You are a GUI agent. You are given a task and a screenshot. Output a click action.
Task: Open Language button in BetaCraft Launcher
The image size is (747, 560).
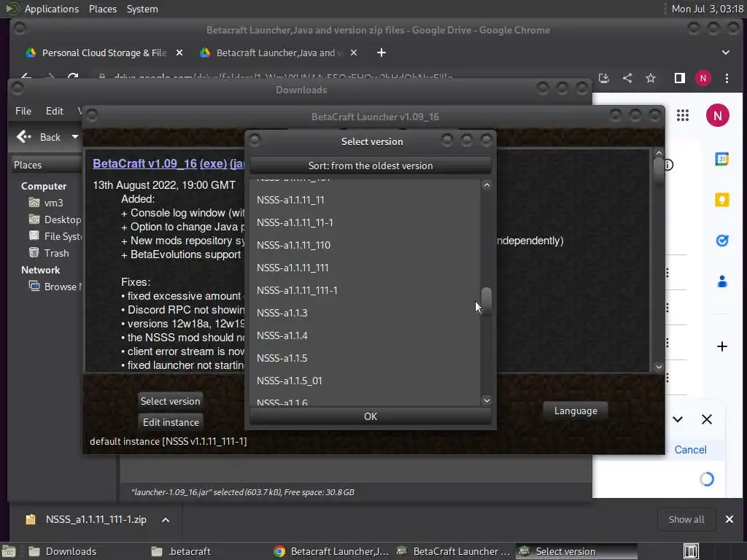coord(576,411)
